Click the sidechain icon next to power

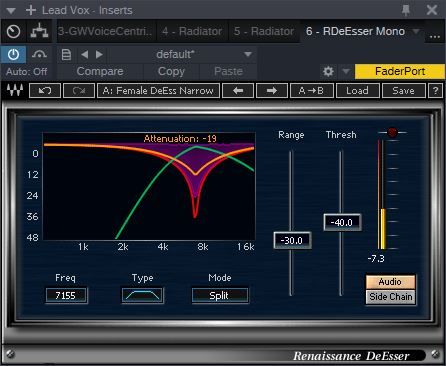[39, 54]
